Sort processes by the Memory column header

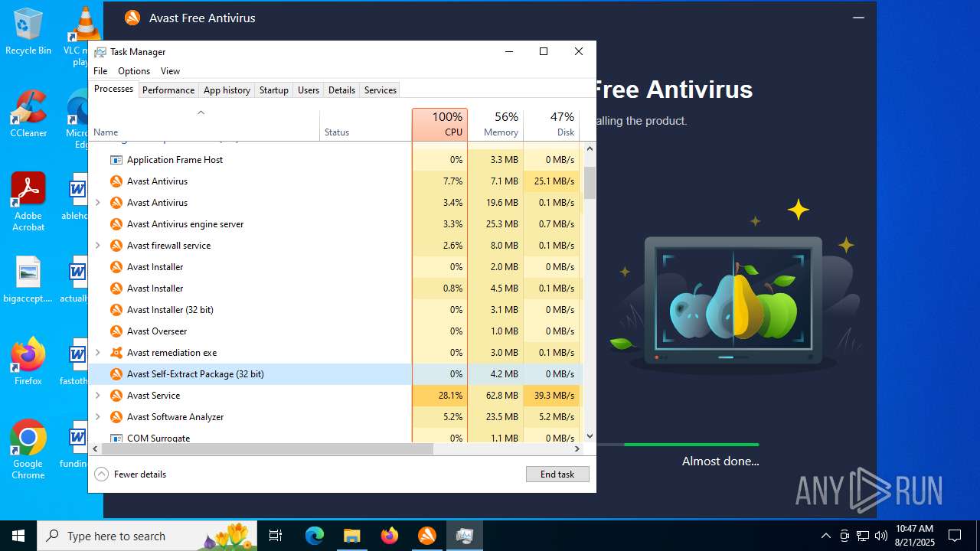click(495, 124)
